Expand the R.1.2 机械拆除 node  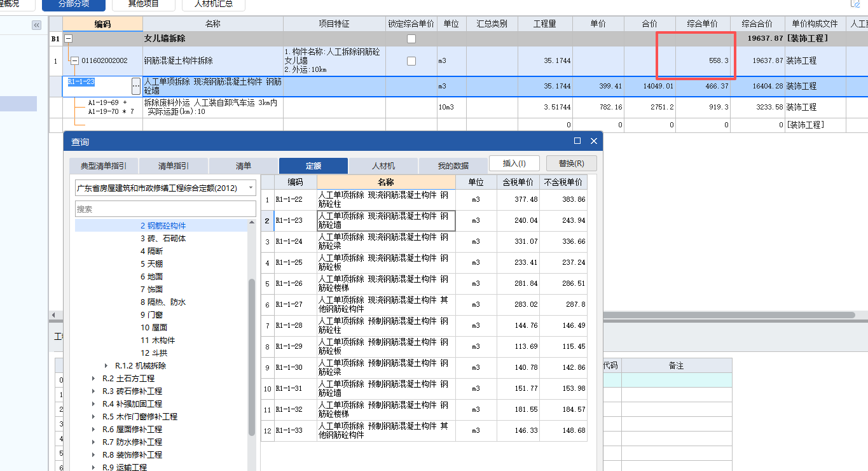pos(106,365)
